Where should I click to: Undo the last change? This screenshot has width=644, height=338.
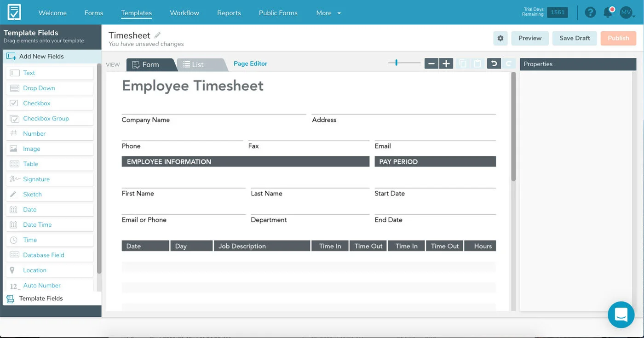[x=494, y=63]
